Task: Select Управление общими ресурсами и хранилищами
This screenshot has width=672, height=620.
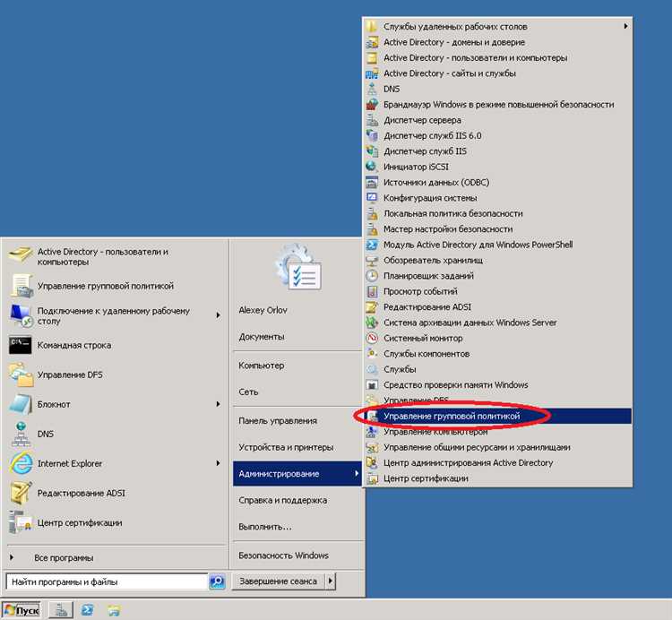Action: pyautogui.click(x=497, y=447)
